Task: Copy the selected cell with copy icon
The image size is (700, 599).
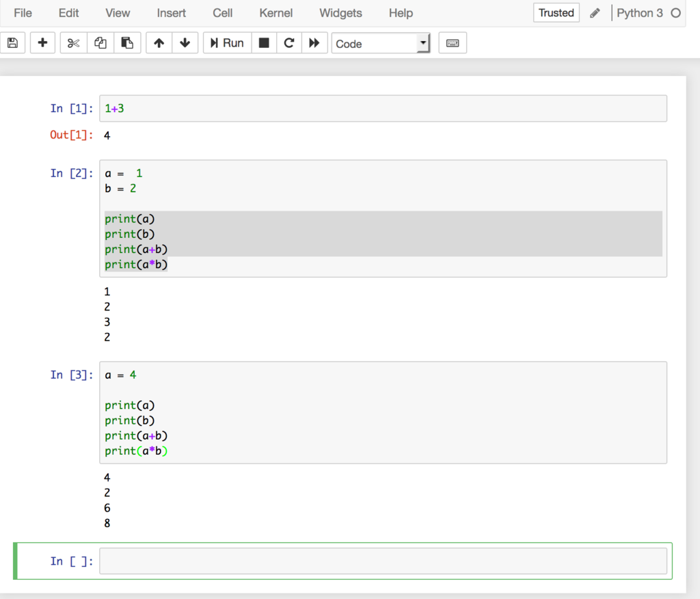Action: pyautogui.click(x=100, y=42)
